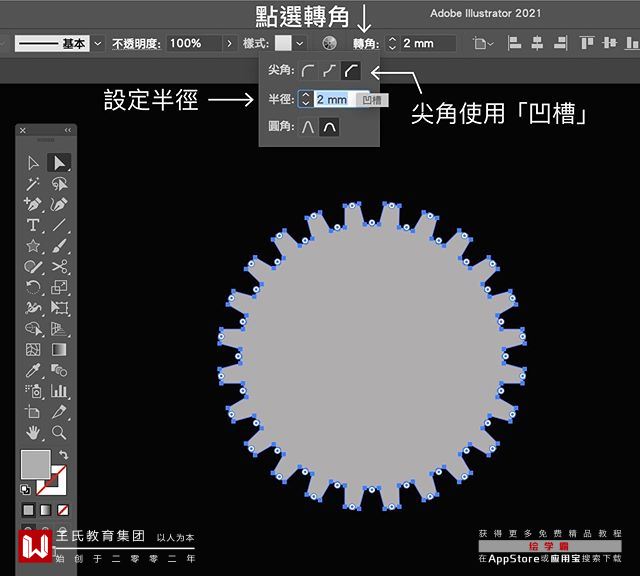Set paint mode to Gradient
Viewport: 640px width, 576px height.
45,510
